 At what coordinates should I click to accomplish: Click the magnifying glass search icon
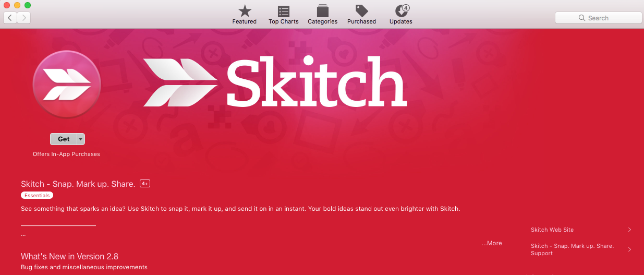pos(582,18)
